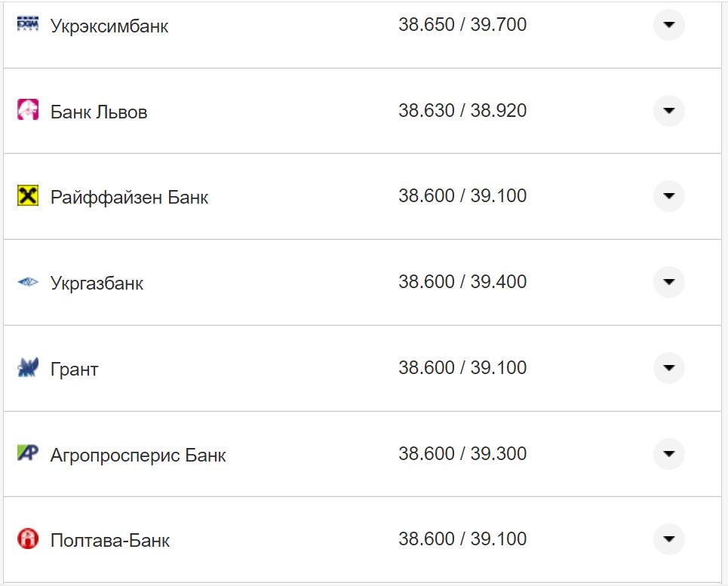This screenshot has width=728, height=586.
Task: Click the Полтава-Банк red logo
Action: click(x=27, y=539)
